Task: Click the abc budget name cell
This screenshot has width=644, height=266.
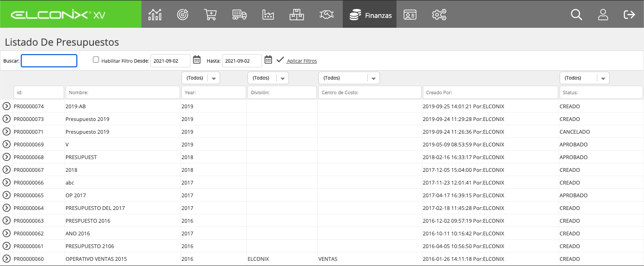Action: pyautogui.click(x=70, y=183)
